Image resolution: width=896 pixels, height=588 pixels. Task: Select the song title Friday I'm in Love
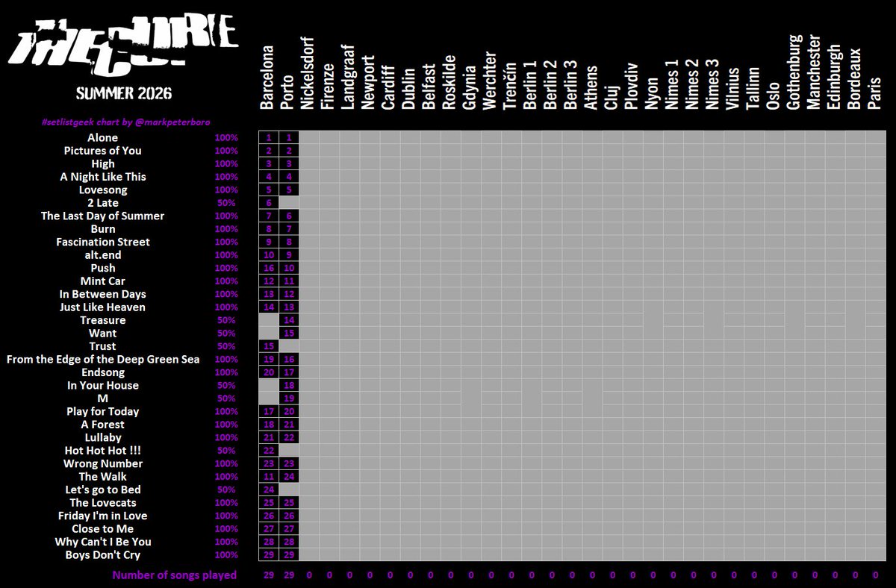103,516
